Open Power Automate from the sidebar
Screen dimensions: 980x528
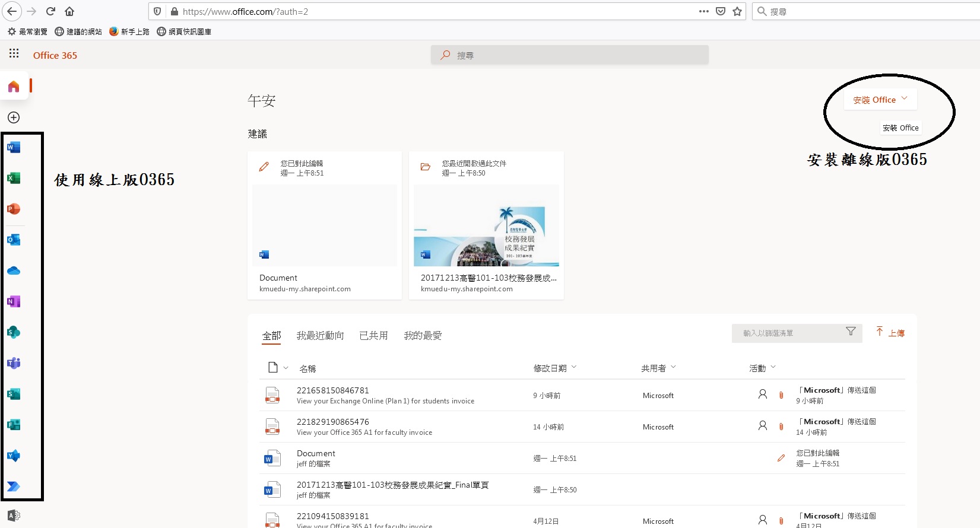(14, 486)
